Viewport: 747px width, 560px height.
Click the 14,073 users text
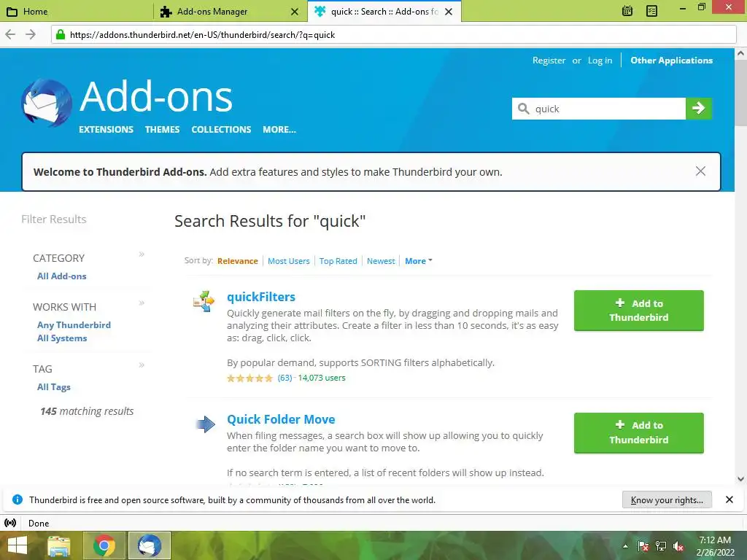coord(322,378)
